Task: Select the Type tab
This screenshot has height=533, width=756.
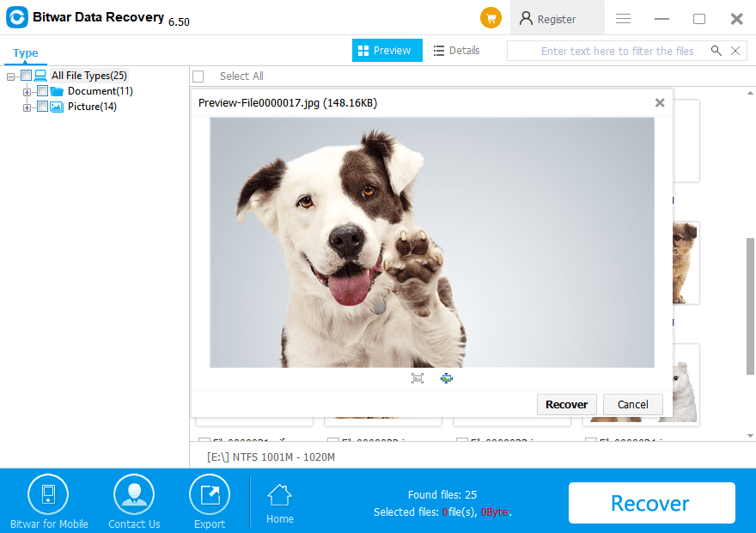Action: [25, 53]
